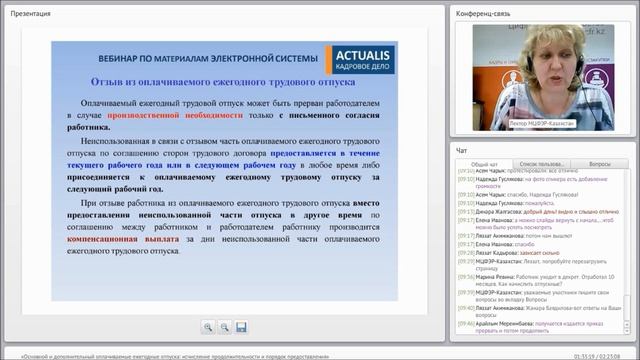Screen dimensions: 640x360
Task: Click the chat scrollbar thumb
Action: tap(627, 307)
